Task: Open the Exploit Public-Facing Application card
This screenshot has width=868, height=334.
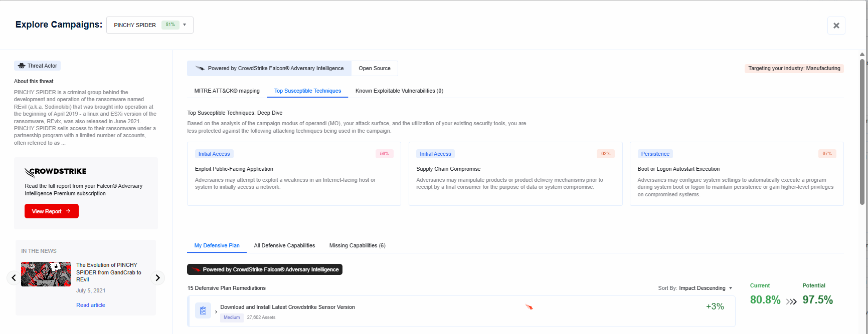Action: click(x=294, y=174)
